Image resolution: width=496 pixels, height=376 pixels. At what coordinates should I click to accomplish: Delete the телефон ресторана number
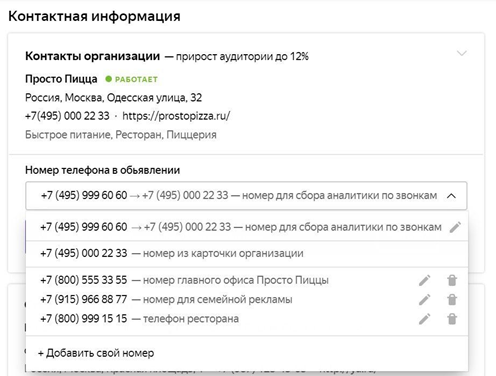pyautogui.click(x=452, y=319)
